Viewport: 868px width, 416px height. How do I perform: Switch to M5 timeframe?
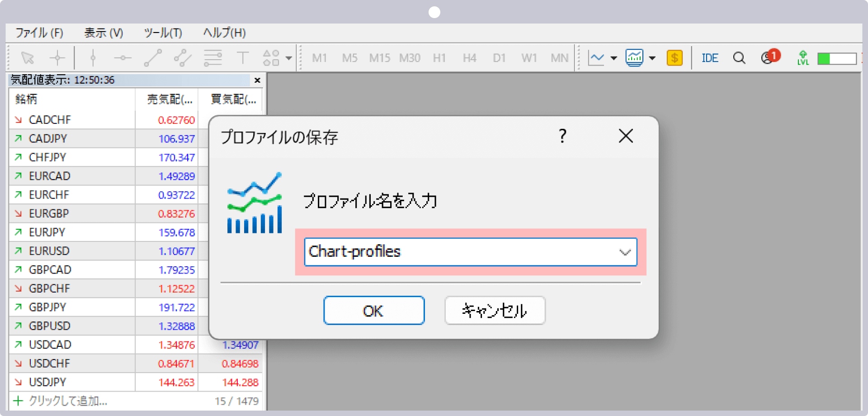tap(349, 58)
